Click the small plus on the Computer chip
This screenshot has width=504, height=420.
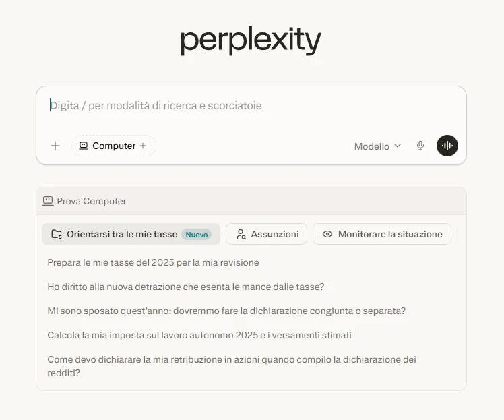pyautogui.click(x=143, y=146)
